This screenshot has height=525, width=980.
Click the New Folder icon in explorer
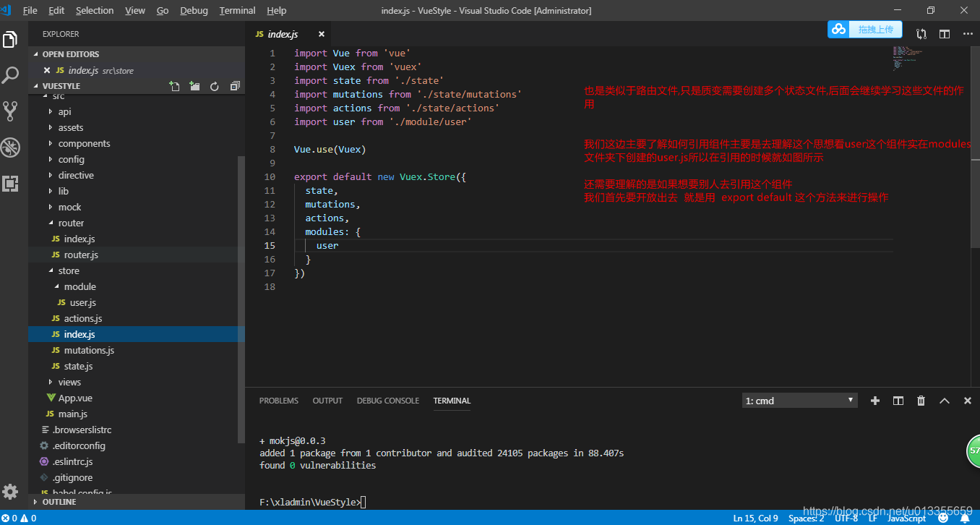[194, 86]
